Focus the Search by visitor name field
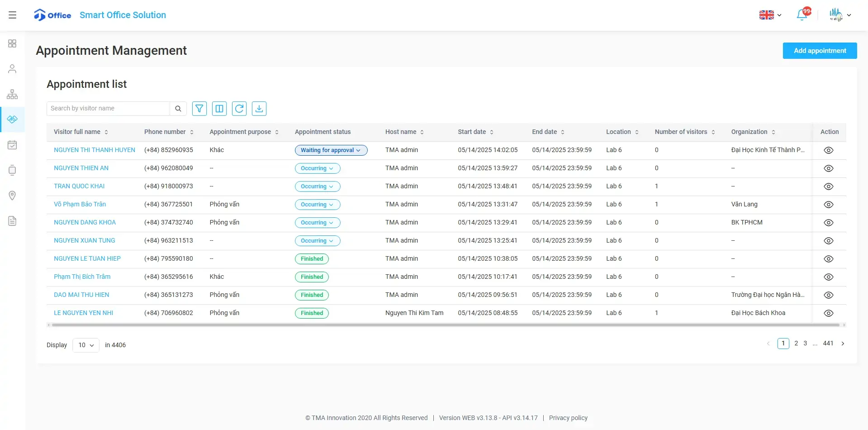This screenshot has height=430, width=868. [109, 109]
